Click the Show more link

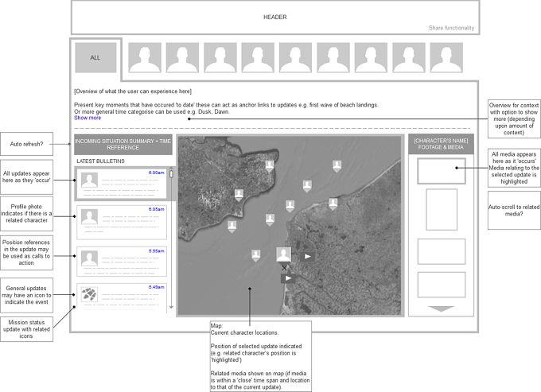pyautogui.click(x=88, y=118)
